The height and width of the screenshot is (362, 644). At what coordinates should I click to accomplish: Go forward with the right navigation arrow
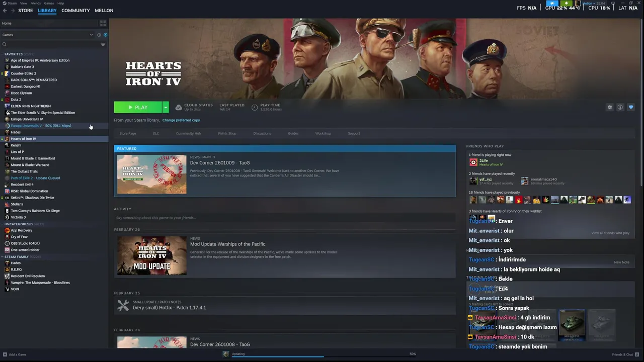coord(12,10)
